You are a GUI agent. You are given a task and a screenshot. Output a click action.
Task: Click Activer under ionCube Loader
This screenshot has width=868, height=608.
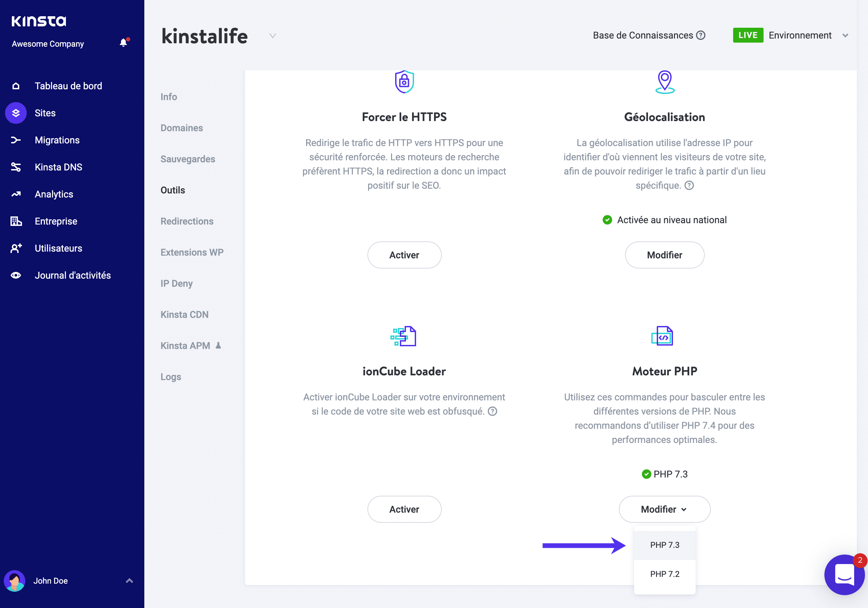coord(404,509)
